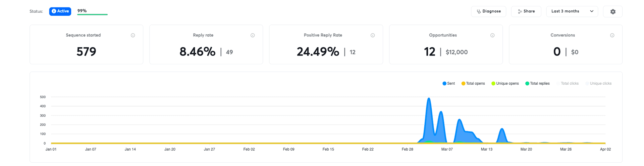Click the Sequence started label
The width and height of the screenshot is (644, 166).
click(x=83, y=35)
